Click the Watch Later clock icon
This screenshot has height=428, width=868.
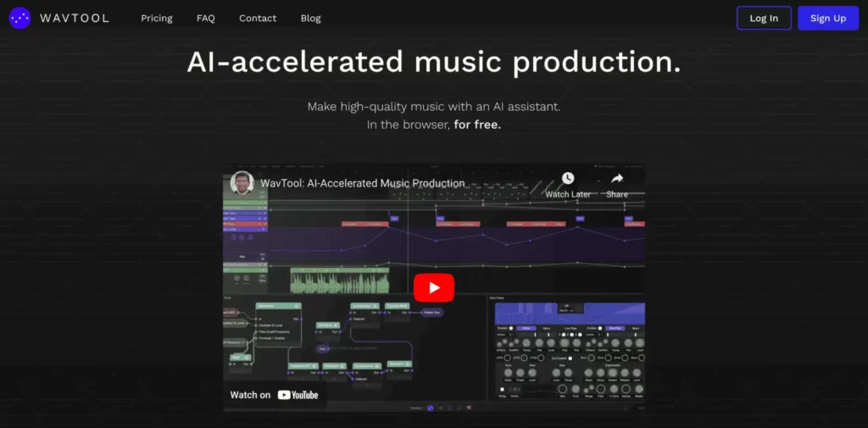568,178
